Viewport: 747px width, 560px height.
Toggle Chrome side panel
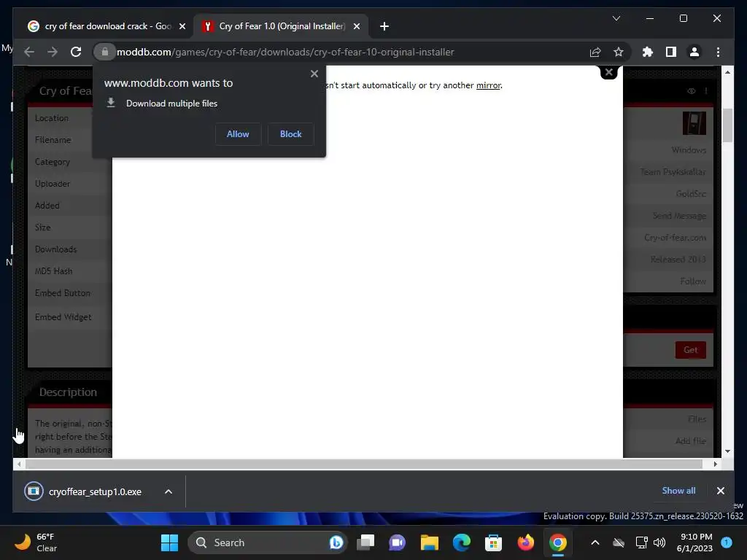click(671, 52)
